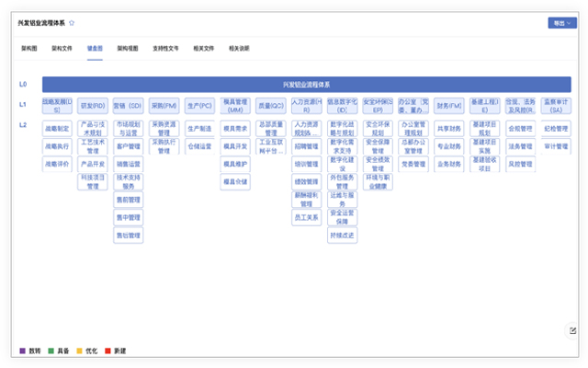The image size is (588, 368).
Task: Click the 售中管理 process box
Action: coord(129,217)
